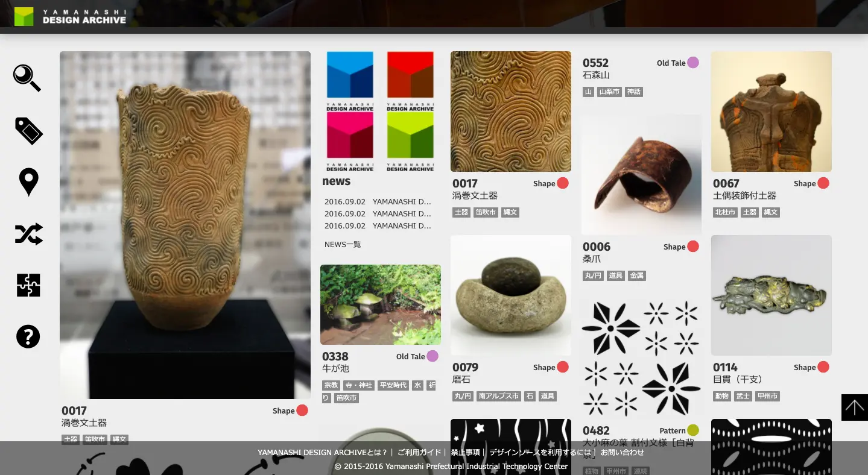Screen dimensions: 868x475
Task: Select the 動物 tag on 0114 目貫
Action: tap(722, 396)
